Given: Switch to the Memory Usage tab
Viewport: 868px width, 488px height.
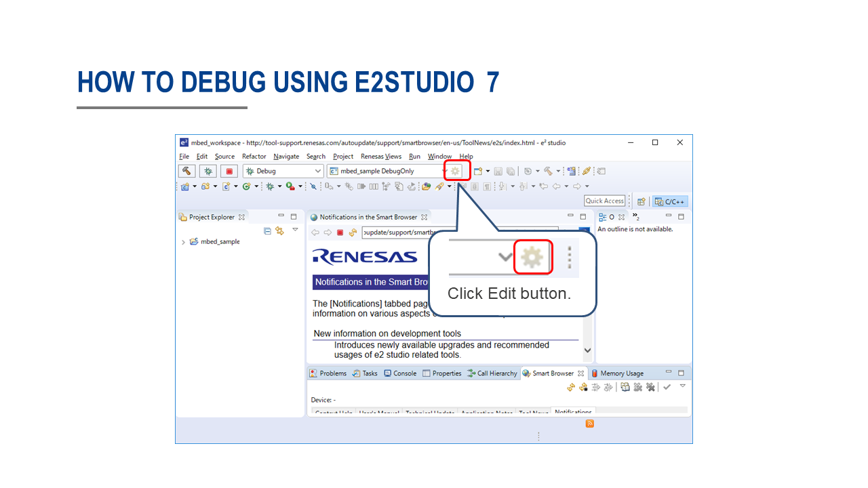Looking at the screenshot, I should point(617,373).
